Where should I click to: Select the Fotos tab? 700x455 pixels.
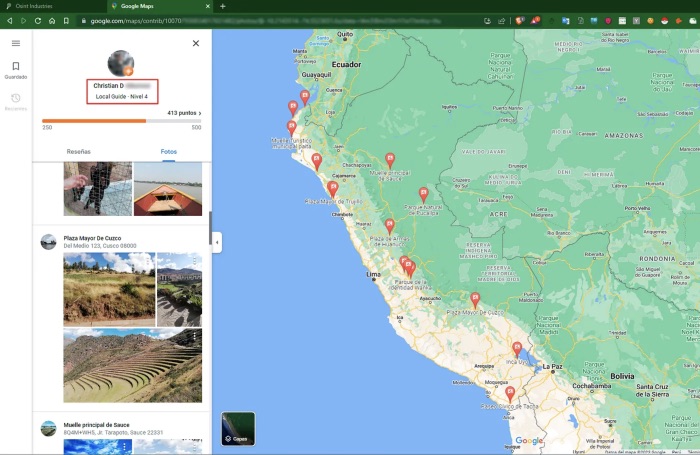169,151
